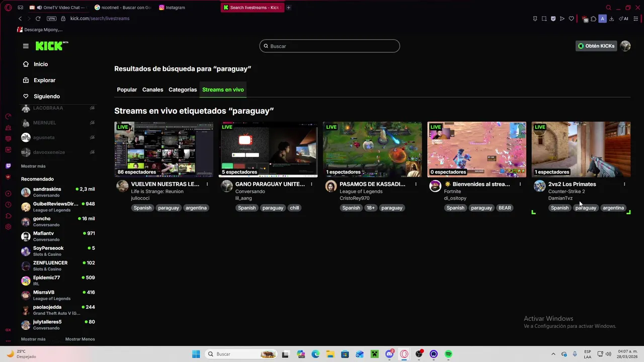Image resolution: width=644 pixels, height=362 pixels.
Task: Click the user profile avatar on Kick
Action: (x=625, y=46)
